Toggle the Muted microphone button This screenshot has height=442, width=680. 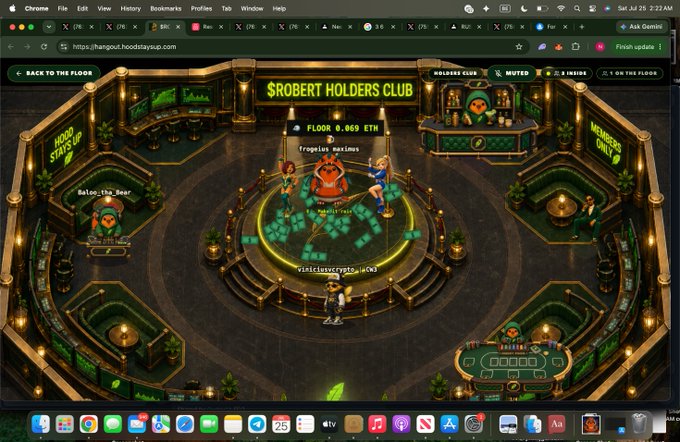click(512, 73)
